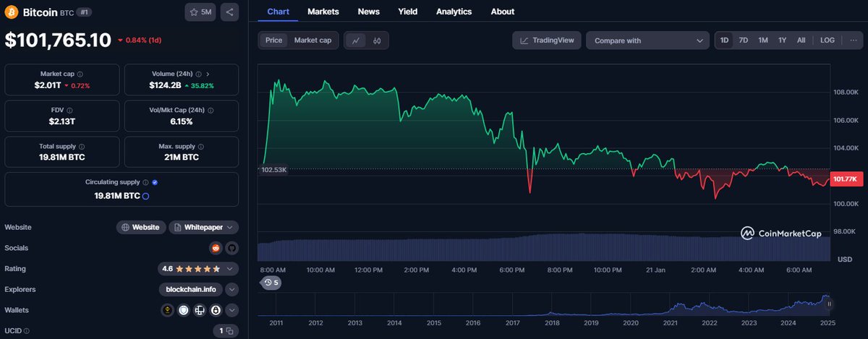Expand the Rating dropdown
The width and height of the screenshot is (868, 339).
pos(230,269)
